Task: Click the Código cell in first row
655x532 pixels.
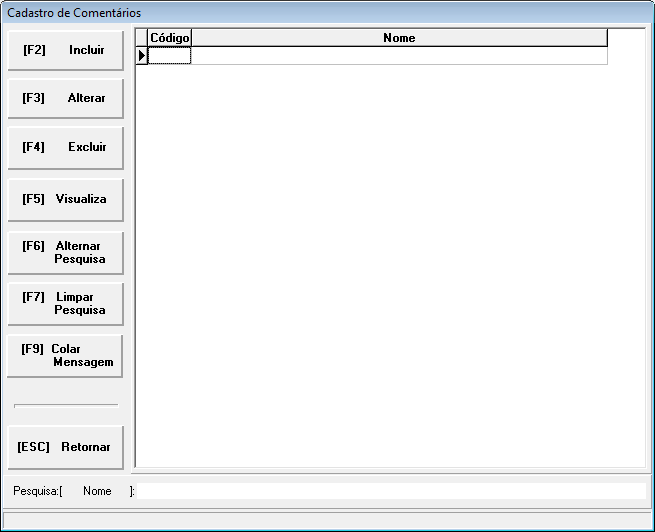Action: (169, 56)
